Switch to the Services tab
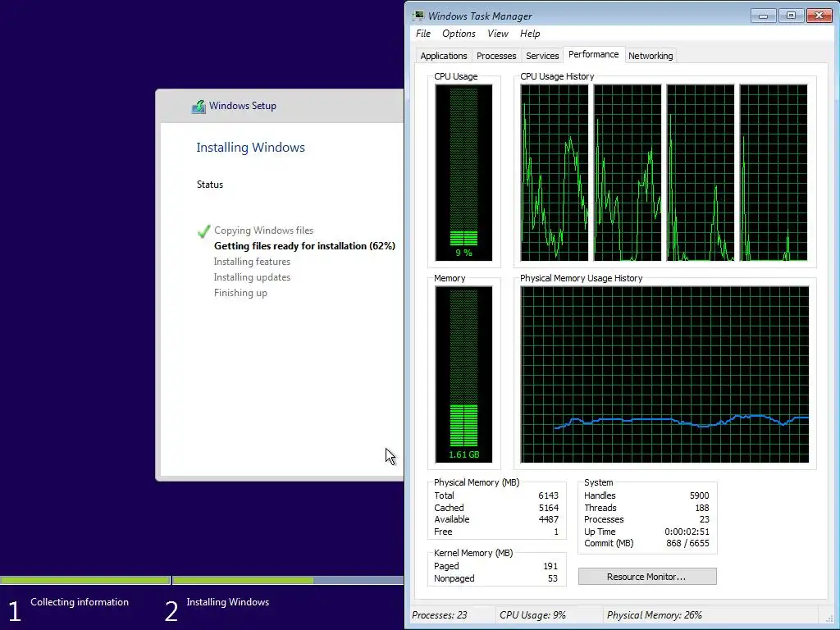 [542, 56]
